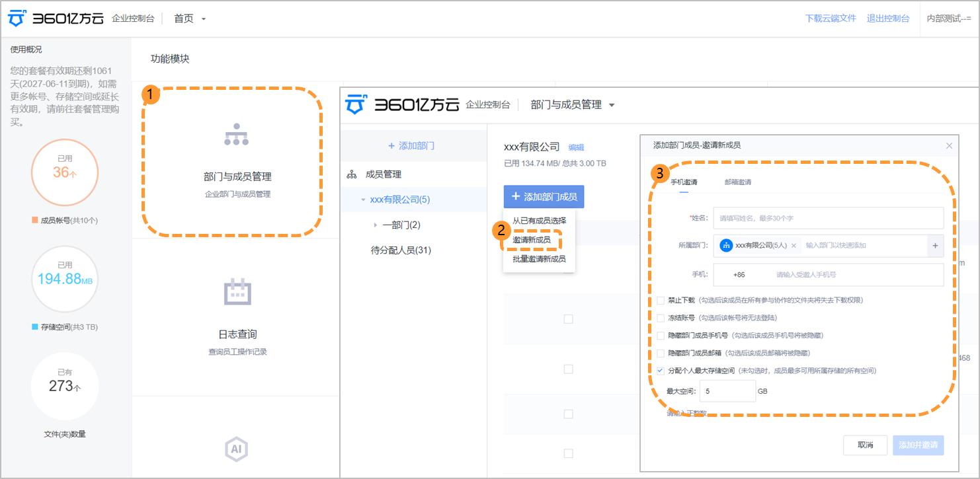Click plus button beside department field
The width and height of the screenshot is (980, 479).
coord(935,246)
